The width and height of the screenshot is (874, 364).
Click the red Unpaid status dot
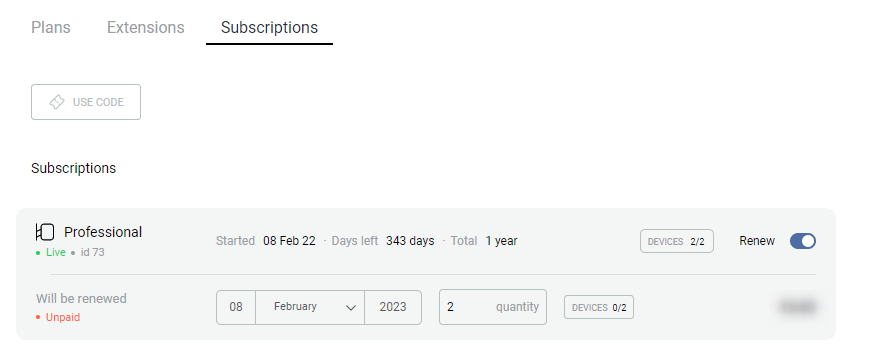click(38, 318)
